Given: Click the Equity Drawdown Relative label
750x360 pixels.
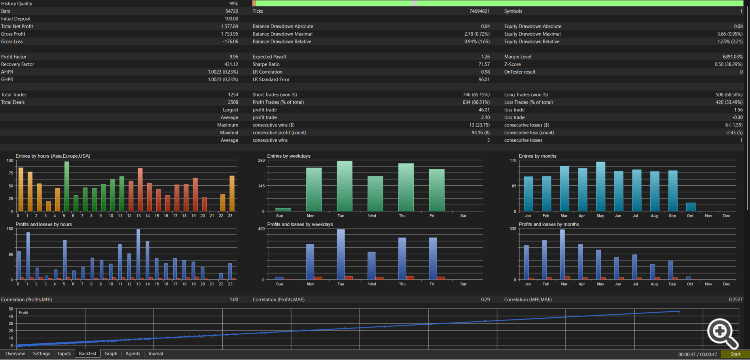Looking at the screenshot, I should pyautogui.click(x=533, y=42).
